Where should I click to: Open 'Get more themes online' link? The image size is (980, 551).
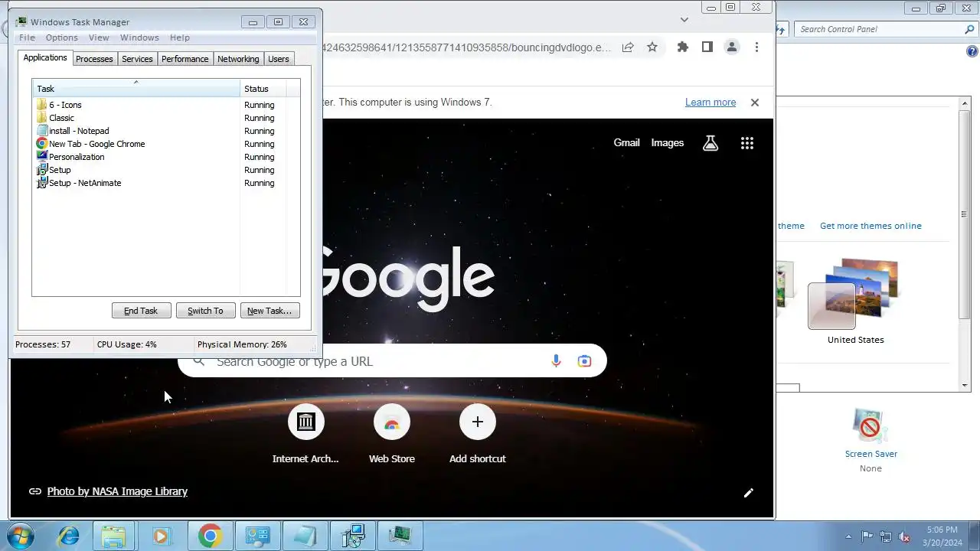(871, 226)
